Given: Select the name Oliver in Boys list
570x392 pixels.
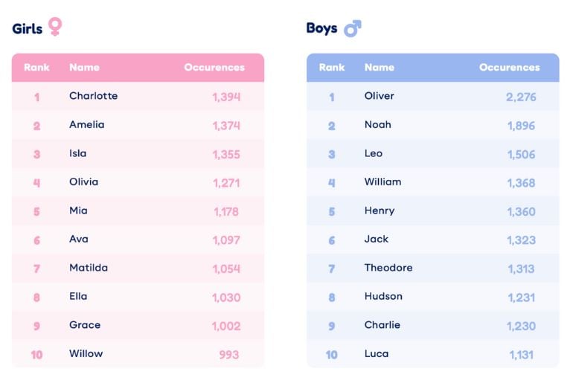Looking at the screenshot, I should click(379, 96).
